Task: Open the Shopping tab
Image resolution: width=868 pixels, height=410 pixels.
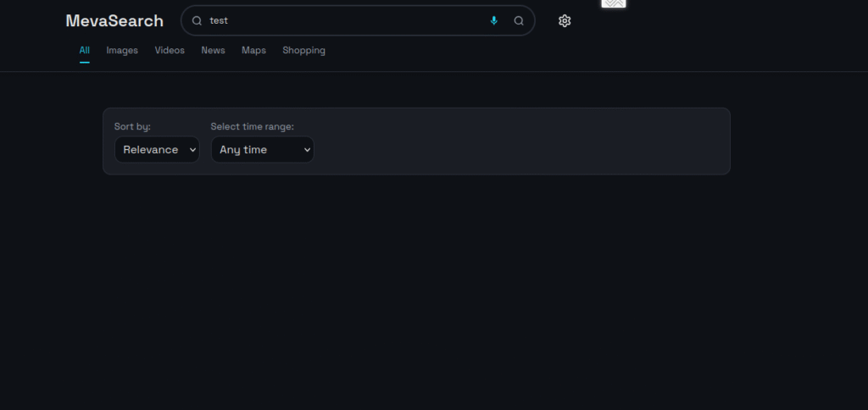Action: [303, 51]
